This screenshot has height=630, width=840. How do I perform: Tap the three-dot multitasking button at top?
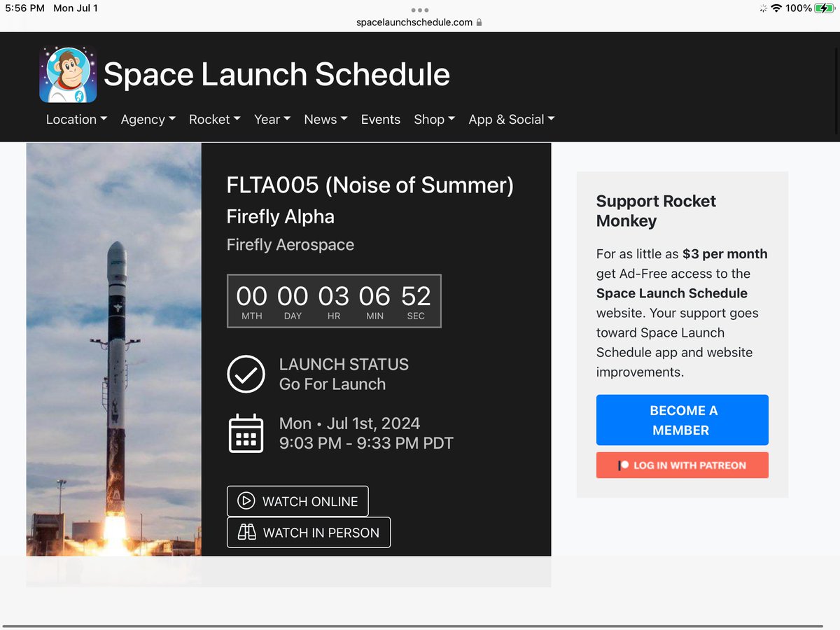coord(420,10)
